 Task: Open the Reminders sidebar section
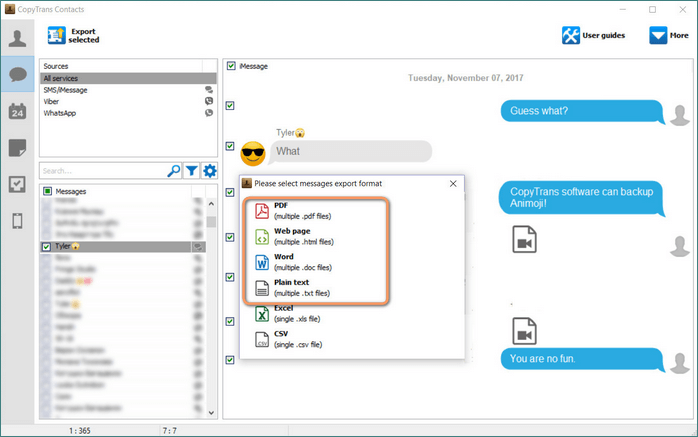tap(17, 184)
